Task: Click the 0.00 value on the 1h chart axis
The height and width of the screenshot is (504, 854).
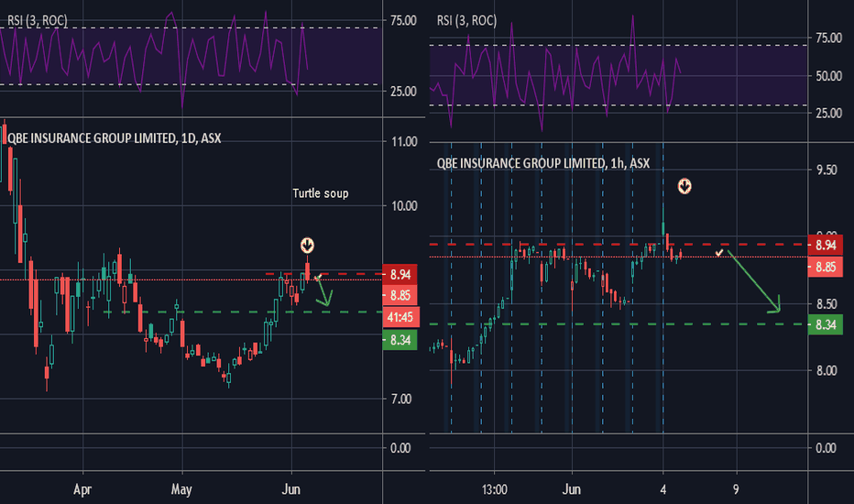Action: click(x=826, y=448)
